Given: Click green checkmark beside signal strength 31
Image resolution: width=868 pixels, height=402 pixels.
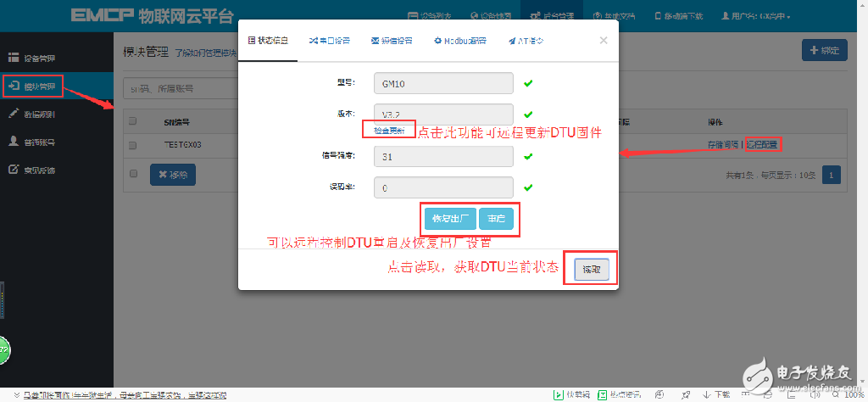Looking at the screenshot, I should tap(528, 157).
